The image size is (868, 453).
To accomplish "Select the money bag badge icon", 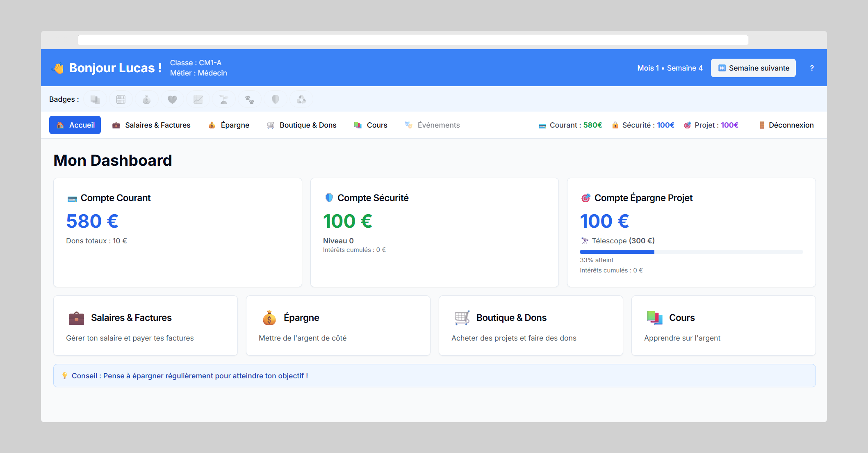I will [x=146, y=99].
